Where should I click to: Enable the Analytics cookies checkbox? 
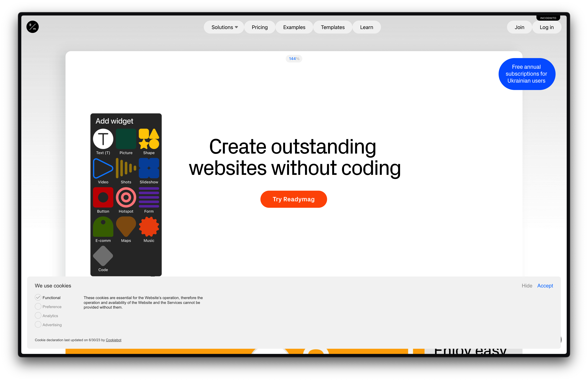(38, 316)
